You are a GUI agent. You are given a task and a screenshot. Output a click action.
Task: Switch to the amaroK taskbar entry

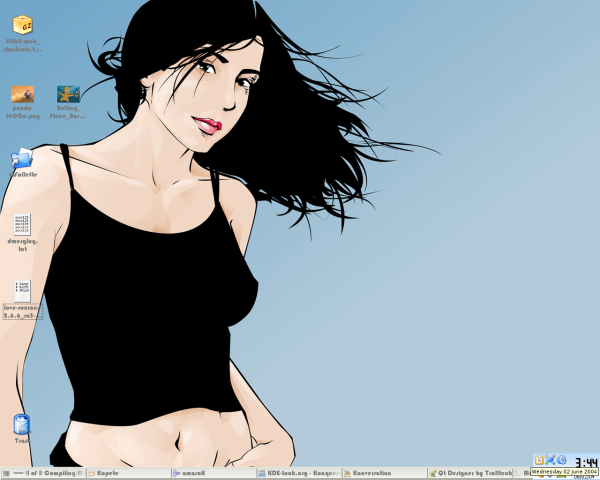pyautogui.click(x=214, y=473)
